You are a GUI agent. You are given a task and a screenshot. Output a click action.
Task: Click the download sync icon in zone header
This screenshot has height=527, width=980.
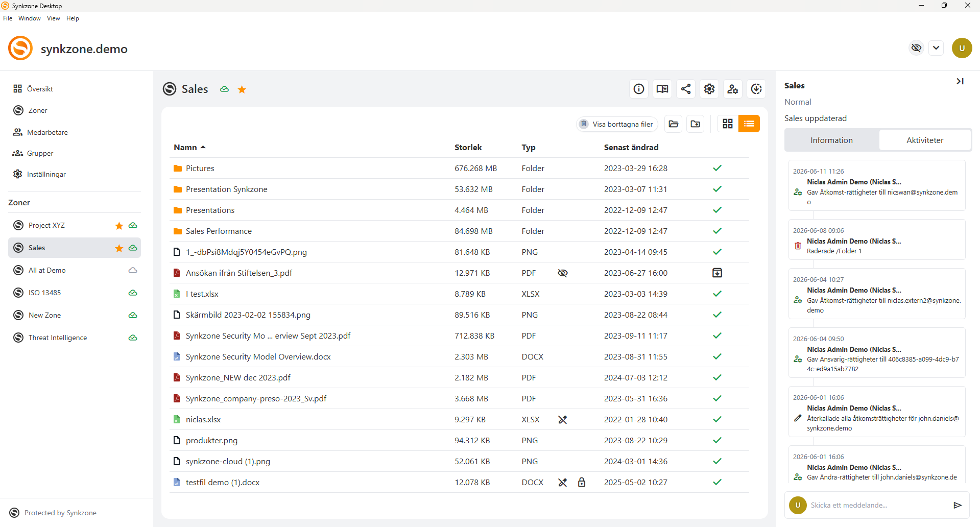[756, 89]
